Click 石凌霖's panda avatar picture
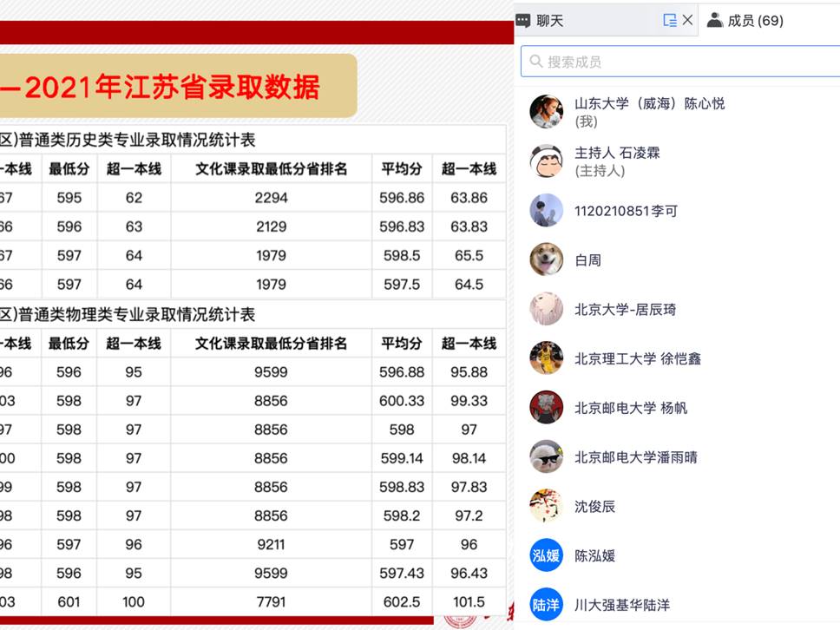 (546, 160)
